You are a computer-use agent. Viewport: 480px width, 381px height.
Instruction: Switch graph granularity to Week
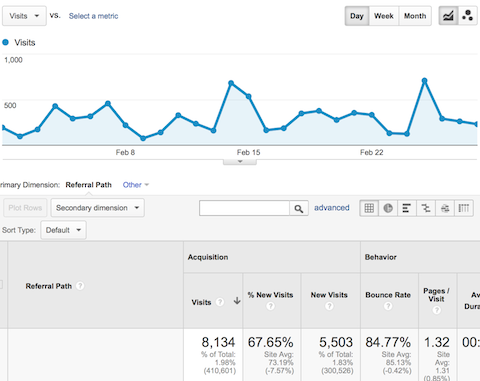pos(384,16)
